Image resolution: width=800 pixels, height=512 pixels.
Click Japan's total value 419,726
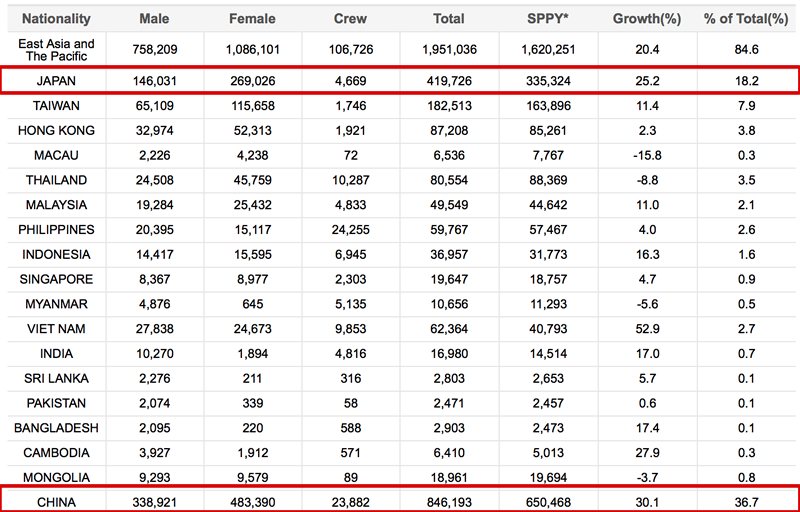[449, 81]
